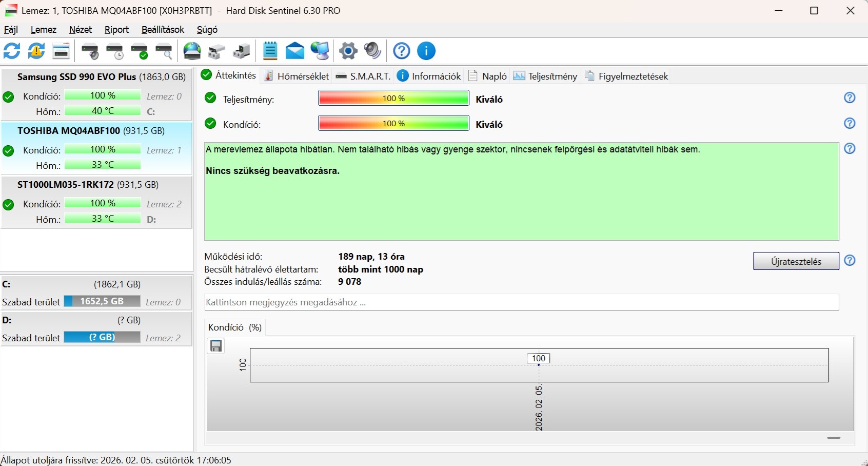Select the C: partition entry

point(96,293)
